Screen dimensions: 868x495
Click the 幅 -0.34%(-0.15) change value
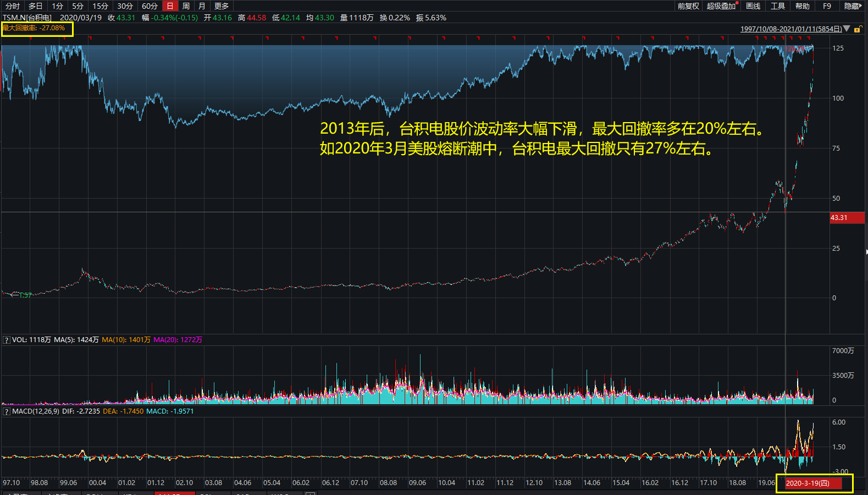click(170, 18)
